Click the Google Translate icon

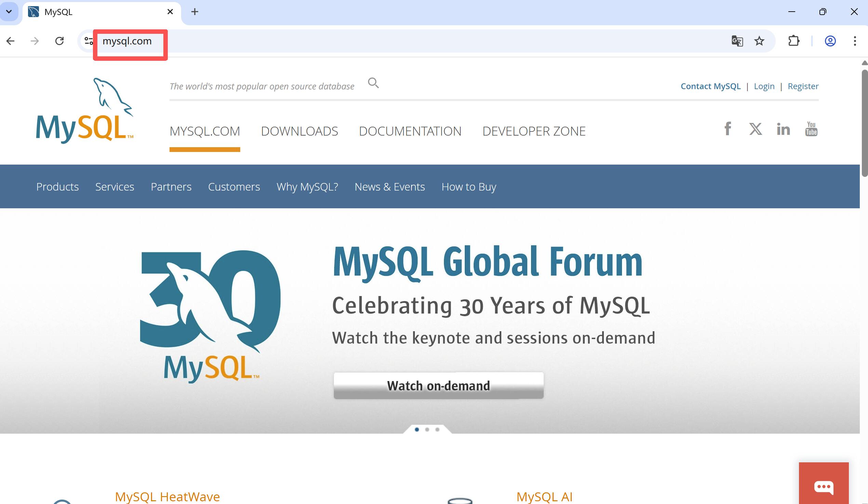737,41
